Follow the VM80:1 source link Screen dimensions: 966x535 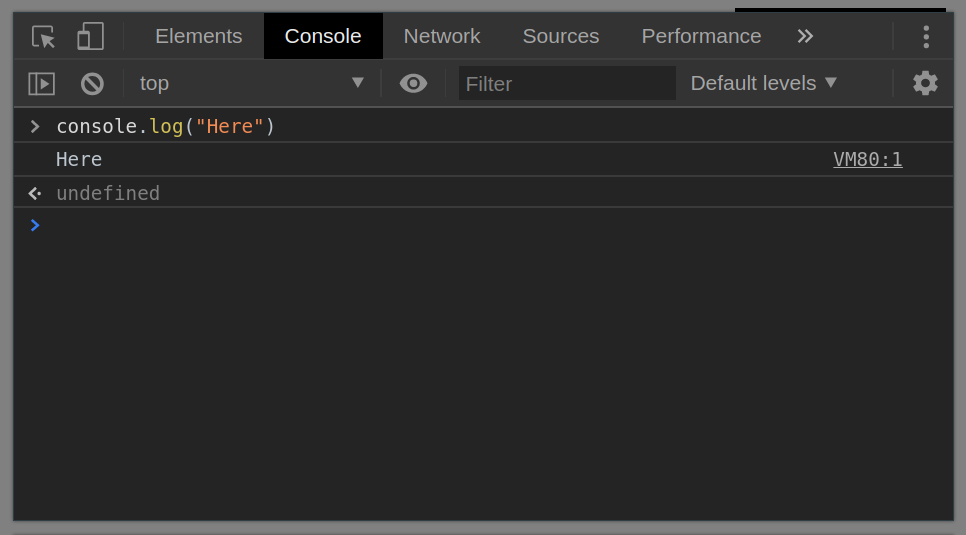tap(867, 160)
